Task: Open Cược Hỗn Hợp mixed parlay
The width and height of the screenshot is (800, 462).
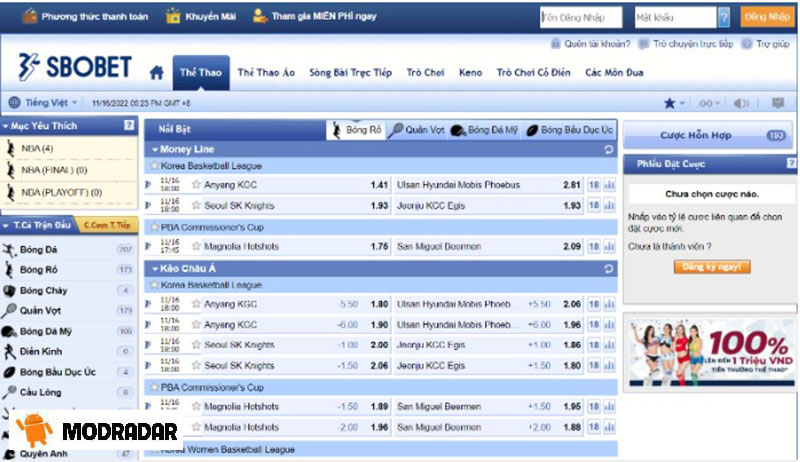Action: click(x=708, y=135)
